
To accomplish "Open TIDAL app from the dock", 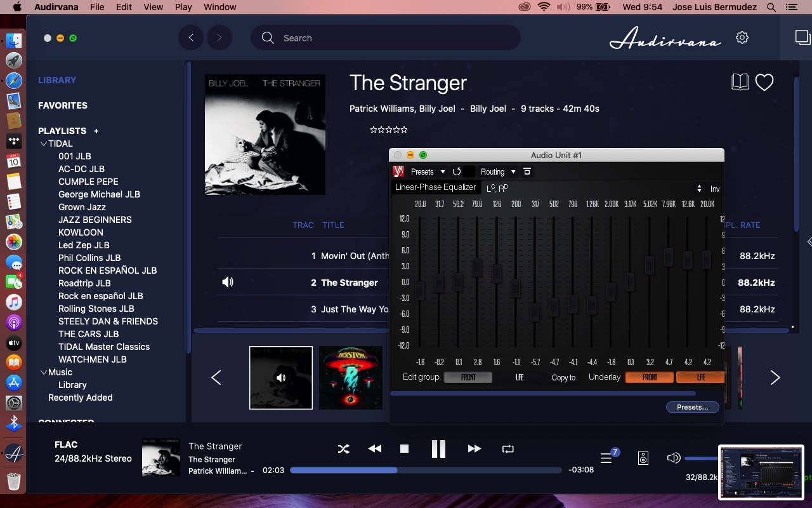I will click(x=14, y=141).
